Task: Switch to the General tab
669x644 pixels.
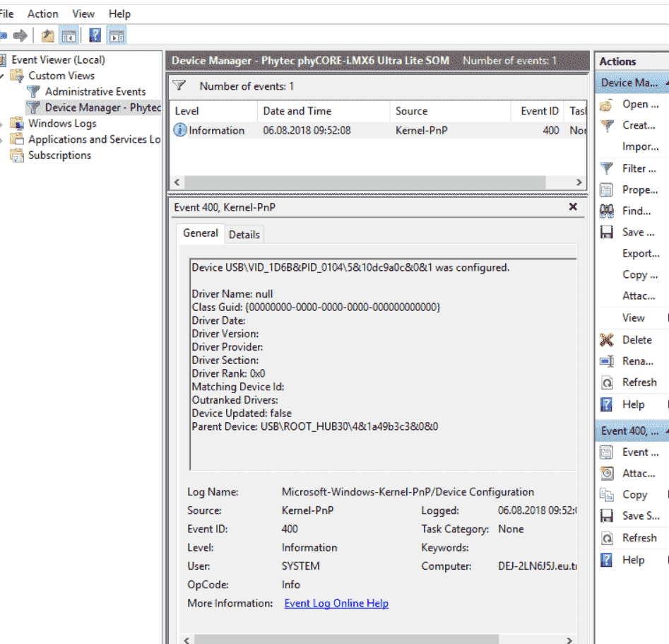Action: pos(200,233)
